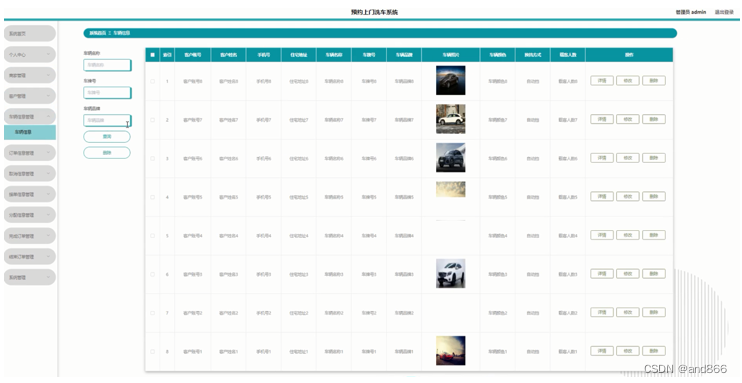Click the 管理员 admin user label
This screenshot has width=742, height=383.
[x=691, y=12]
